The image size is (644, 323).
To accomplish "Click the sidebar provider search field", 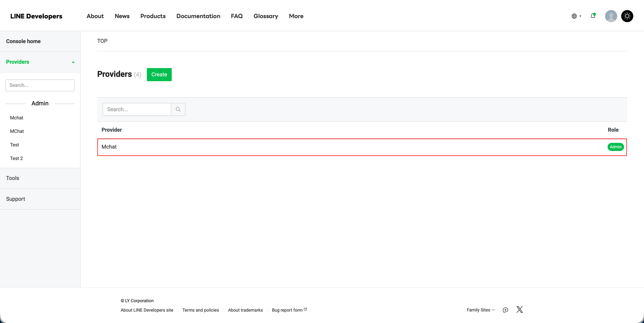I will [40, 85].
